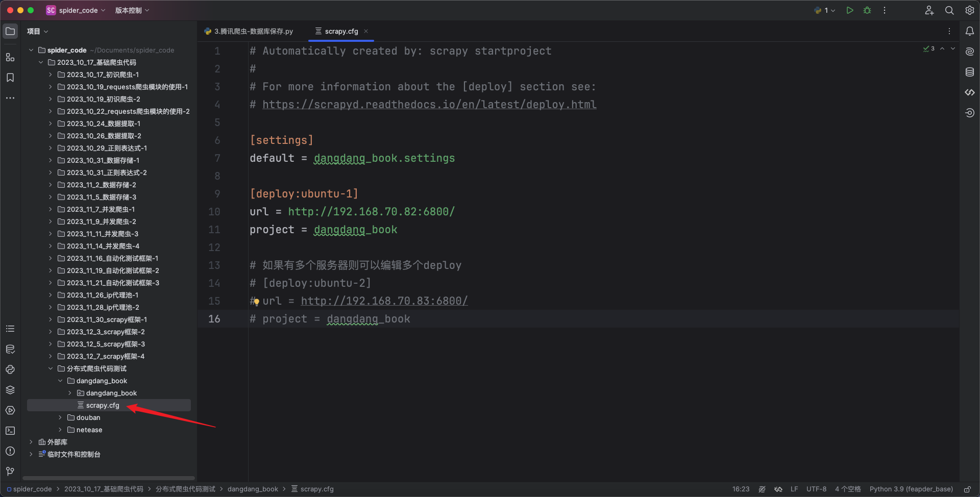Open IDE settings gear icon
The image size is (980, 497).
pos(970,10)
